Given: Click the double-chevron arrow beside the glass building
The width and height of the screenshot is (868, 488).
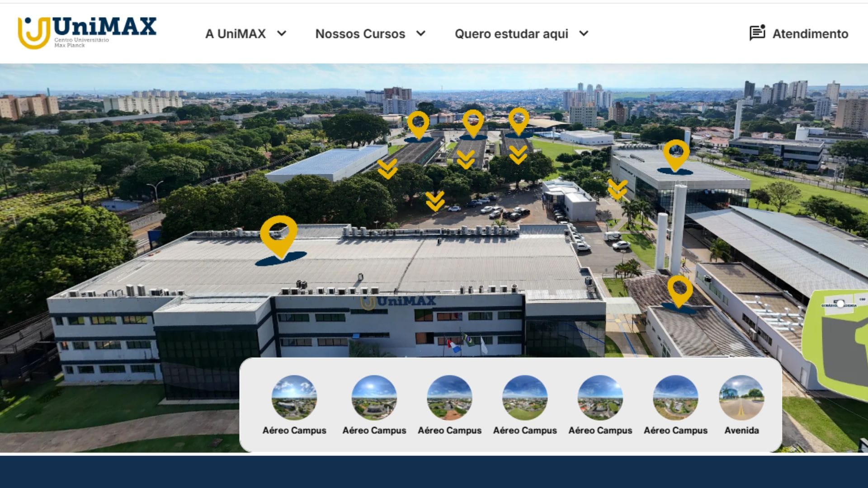Looking at the screenshot, I should click(x=617, y=189).
